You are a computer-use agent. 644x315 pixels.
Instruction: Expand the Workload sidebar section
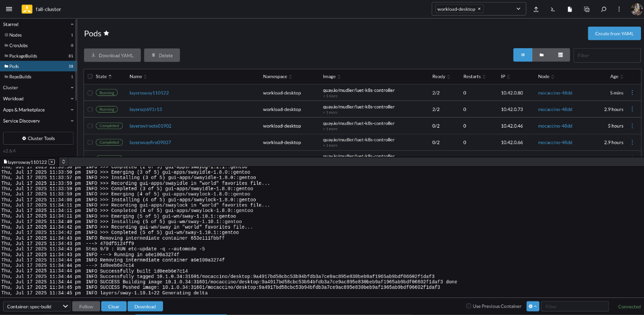pyautogui.click(x=38, y=99)
